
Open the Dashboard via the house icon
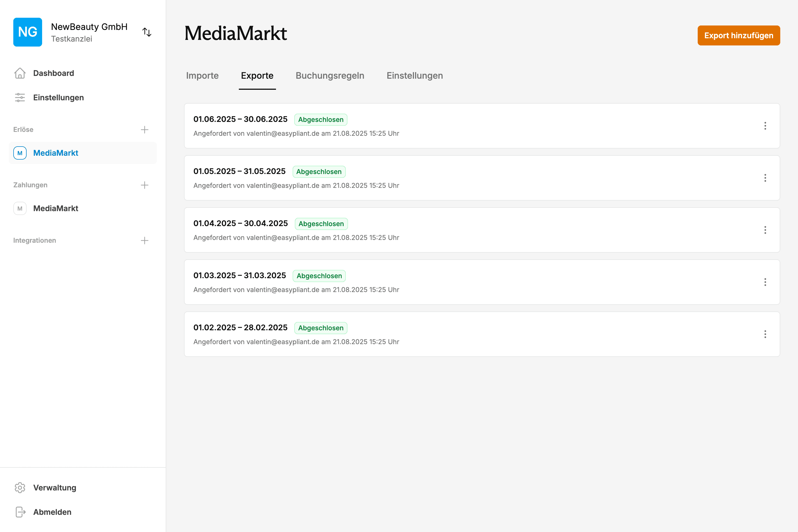pos(20,73)
